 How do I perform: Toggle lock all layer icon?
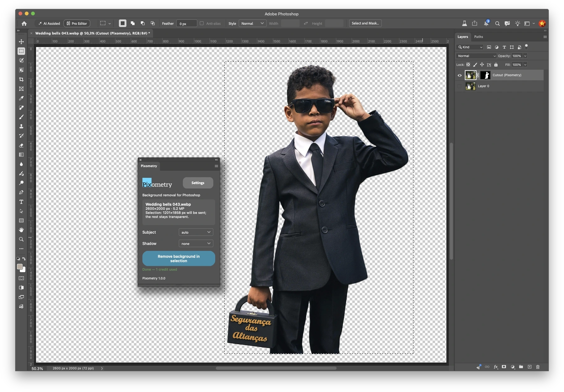click(496, 65)
